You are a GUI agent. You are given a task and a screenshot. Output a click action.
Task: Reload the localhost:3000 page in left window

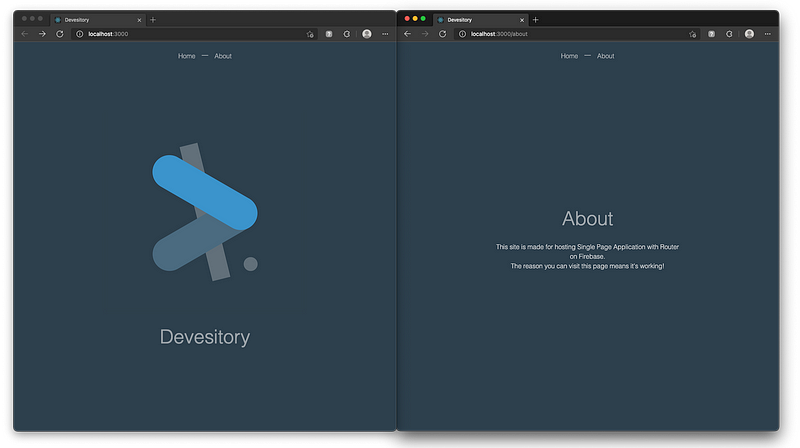pos(60,34)
